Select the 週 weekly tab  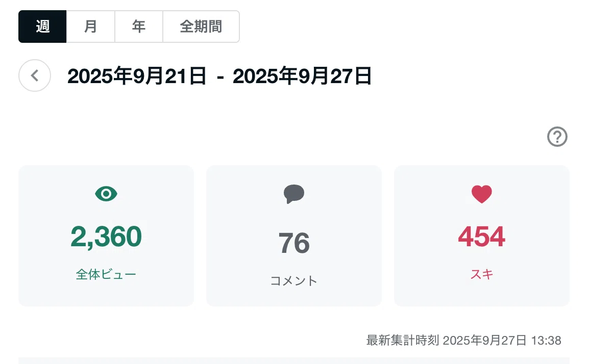click(x=42, y=27)
